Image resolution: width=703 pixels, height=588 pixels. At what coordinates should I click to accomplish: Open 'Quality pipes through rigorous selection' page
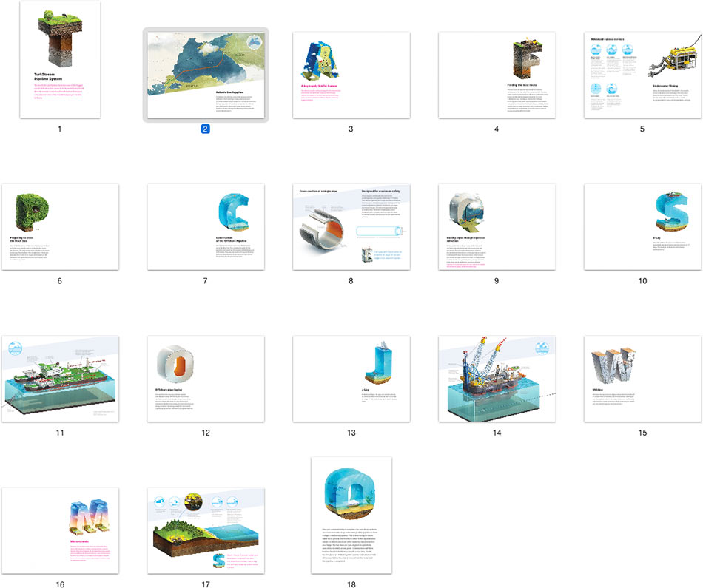pos(497,226)
